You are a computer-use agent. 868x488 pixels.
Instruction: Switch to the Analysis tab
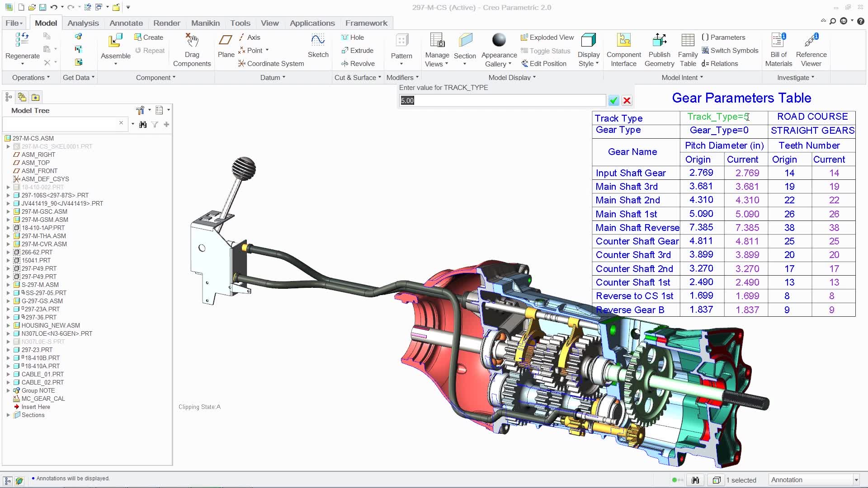coord(83,23)
